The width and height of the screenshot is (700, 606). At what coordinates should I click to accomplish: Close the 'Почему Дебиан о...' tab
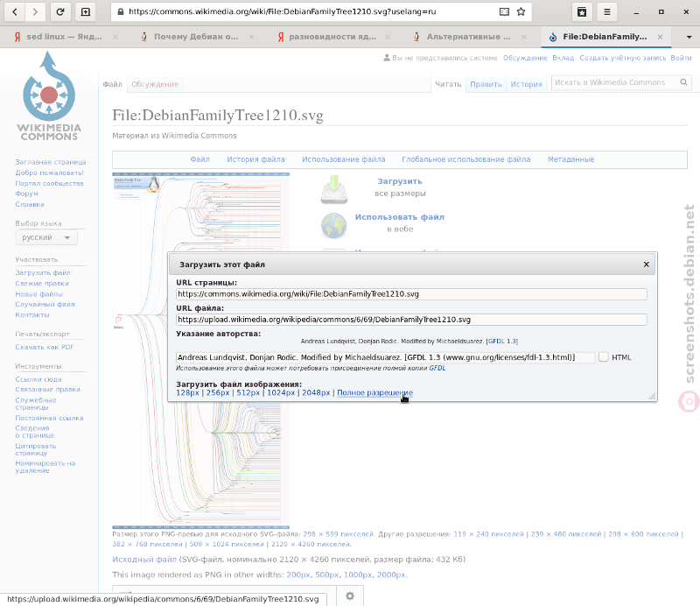pos(251,37)
